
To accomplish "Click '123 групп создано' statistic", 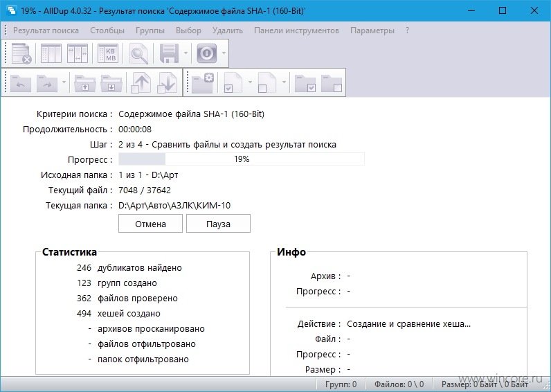I will coord(117,283).
